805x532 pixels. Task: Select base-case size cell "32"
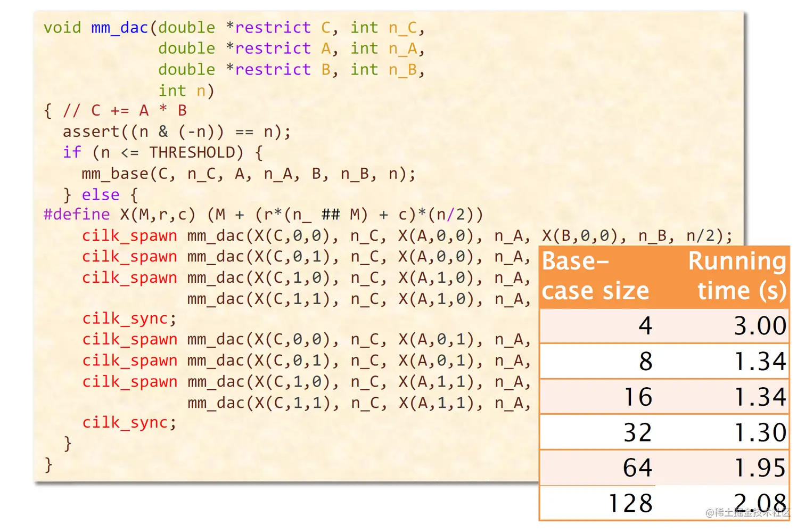(x=638, y=432)
